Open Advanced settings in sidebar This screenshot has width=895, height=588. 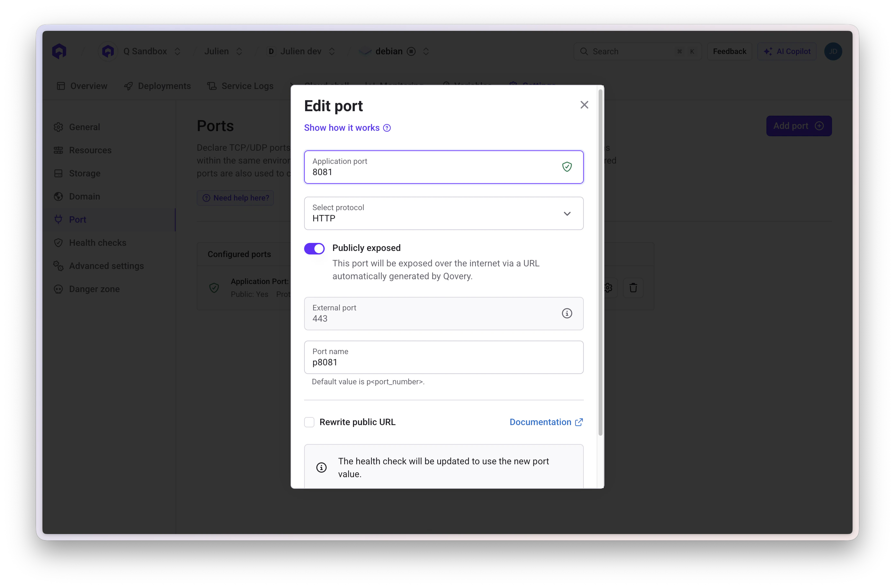click(x=109, y=266)
